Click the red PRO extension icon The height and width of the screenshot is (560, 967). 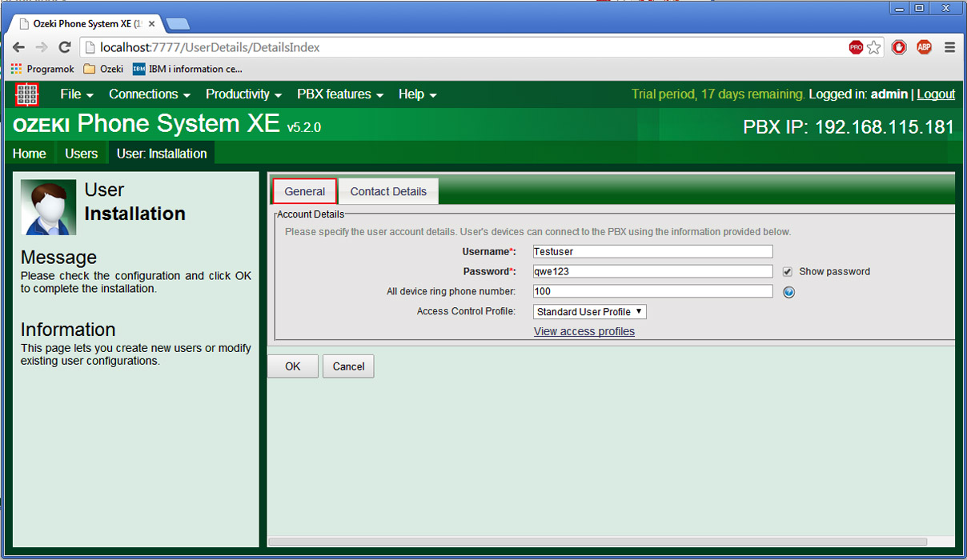pyautogui.click(x=856, y=47)
